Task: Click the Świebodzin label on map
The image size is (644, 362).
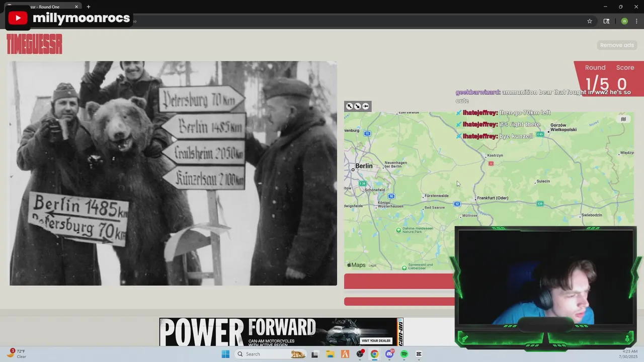Action: pos(592,215)
